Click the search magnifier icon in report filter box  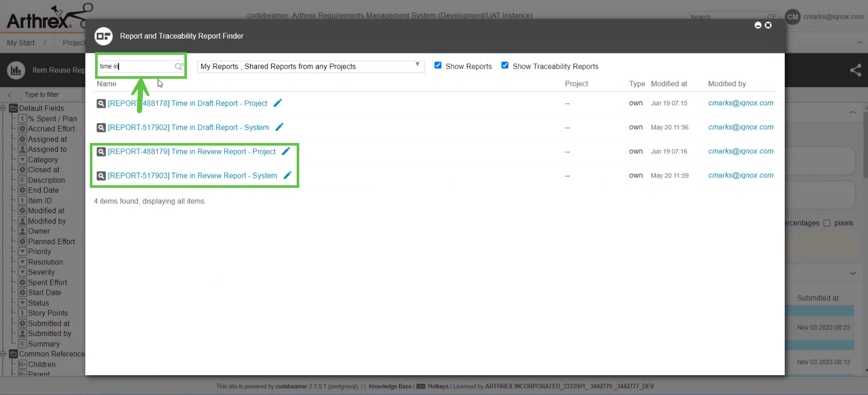click(179, 66)
